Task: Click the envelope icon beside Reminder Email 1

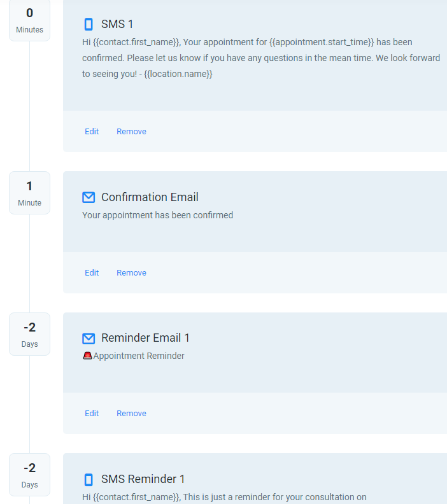Action: point(89,338)
